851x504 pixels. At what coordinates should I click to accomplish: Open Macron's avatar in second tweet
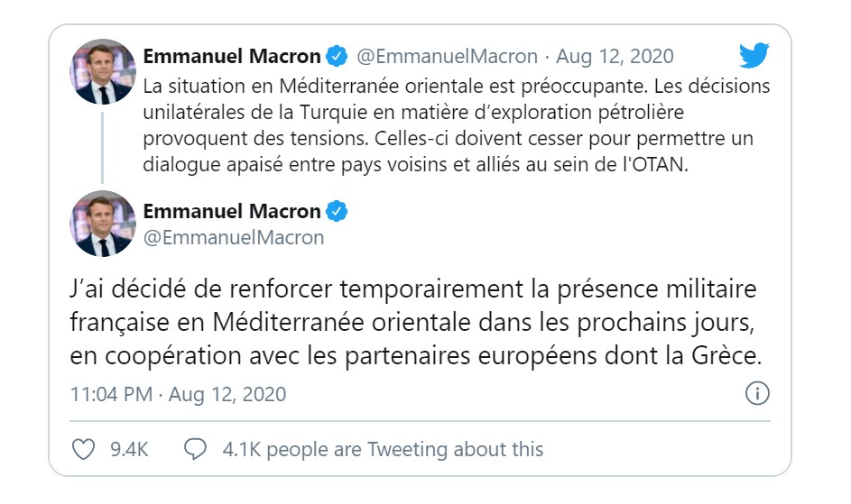pos(103,224)
